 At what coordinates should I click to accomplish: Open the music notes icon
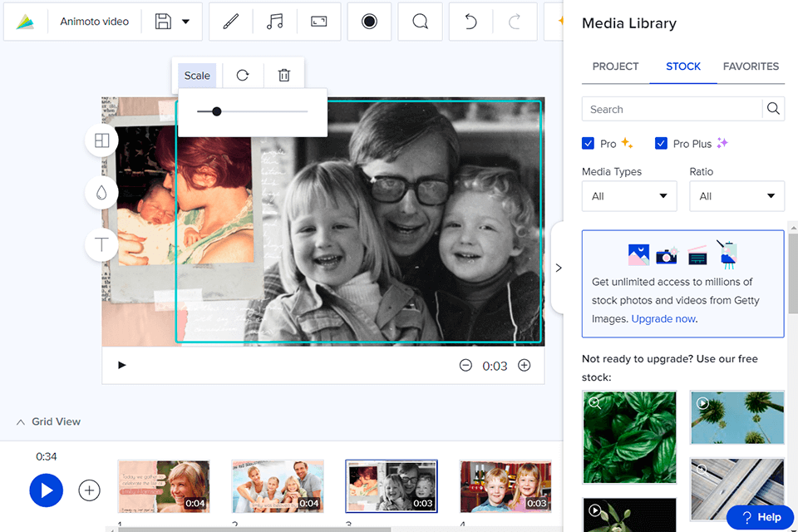point(275,22)
